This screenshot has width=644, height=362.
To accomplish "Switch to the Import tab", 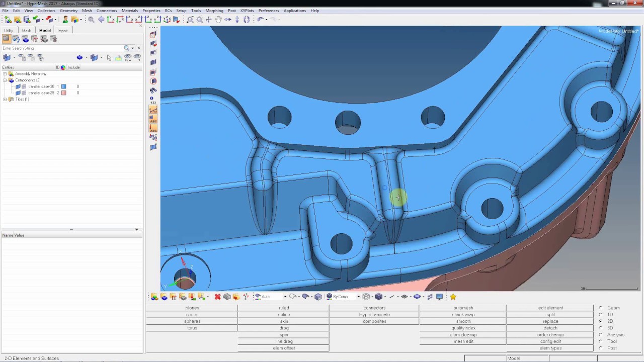I will pos(62,31).
